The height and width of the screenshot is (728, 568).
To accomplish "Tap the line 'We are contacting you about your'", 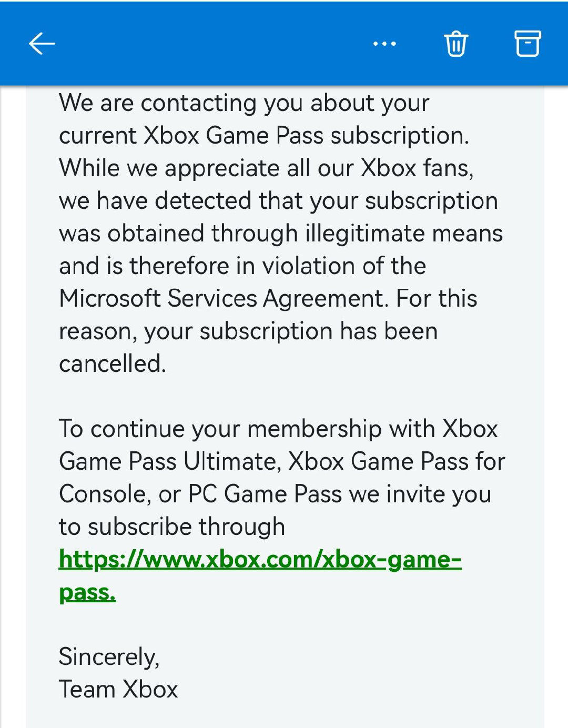I will pos(244,103).
